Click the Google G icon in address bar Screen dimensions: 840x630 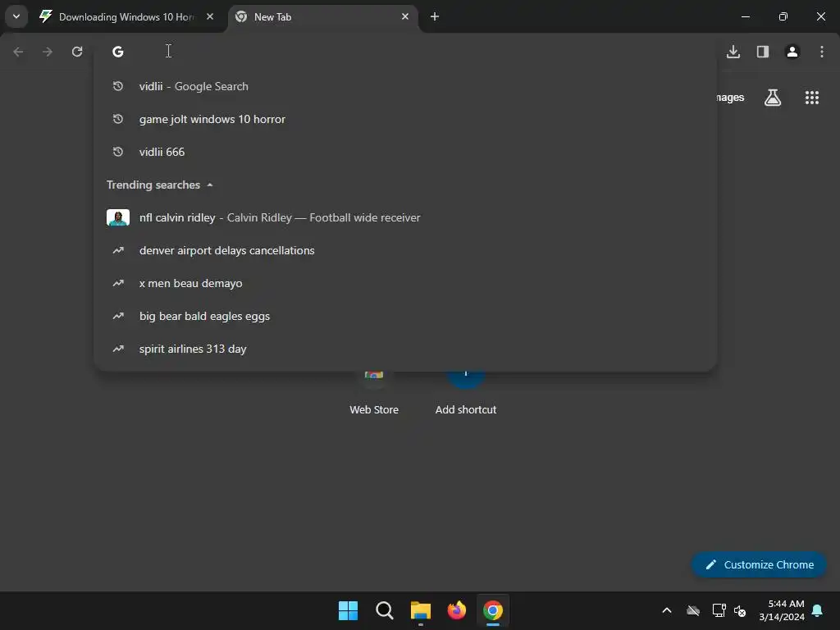(x=118, y=52)
